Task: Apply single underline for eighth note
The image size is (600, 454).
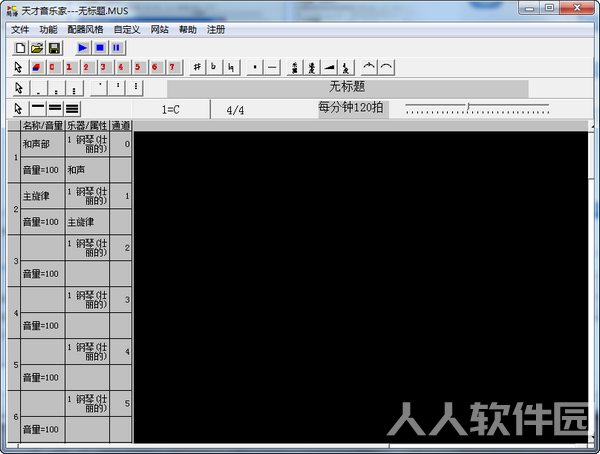Action: coord(38,109)
